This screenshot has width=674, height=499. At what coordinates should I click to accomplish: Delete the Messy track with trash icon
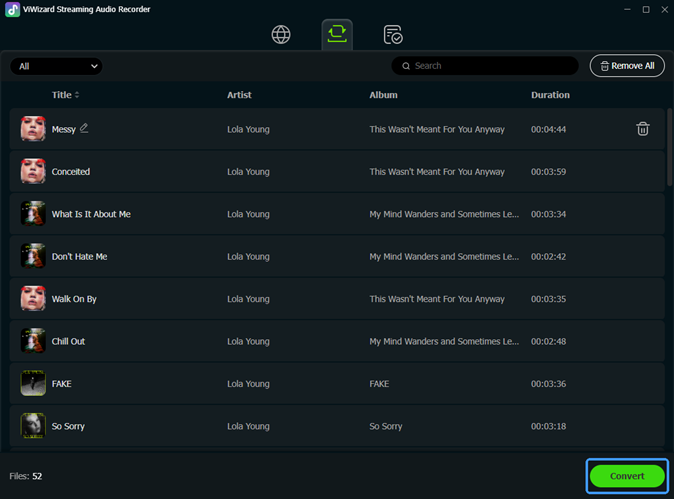[x=643, y=129]
